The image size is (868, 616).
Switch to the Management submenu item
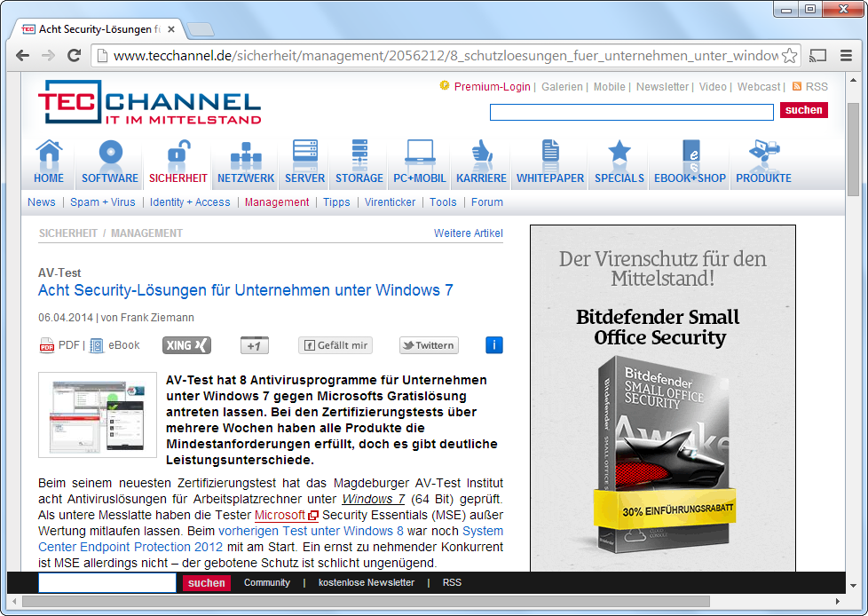pos(277,202)
